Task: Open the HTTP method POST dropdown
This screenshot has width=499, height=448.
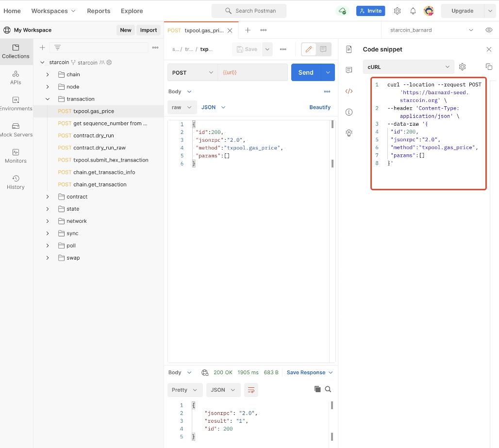Action: point(193,72)
